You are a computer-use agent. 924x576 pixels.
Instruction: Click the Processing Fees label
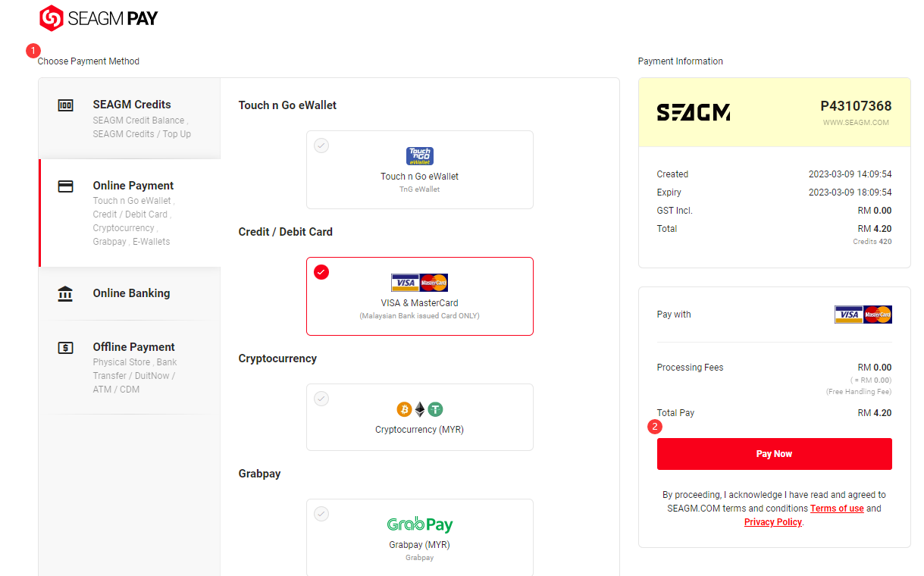tap(690, 368)
